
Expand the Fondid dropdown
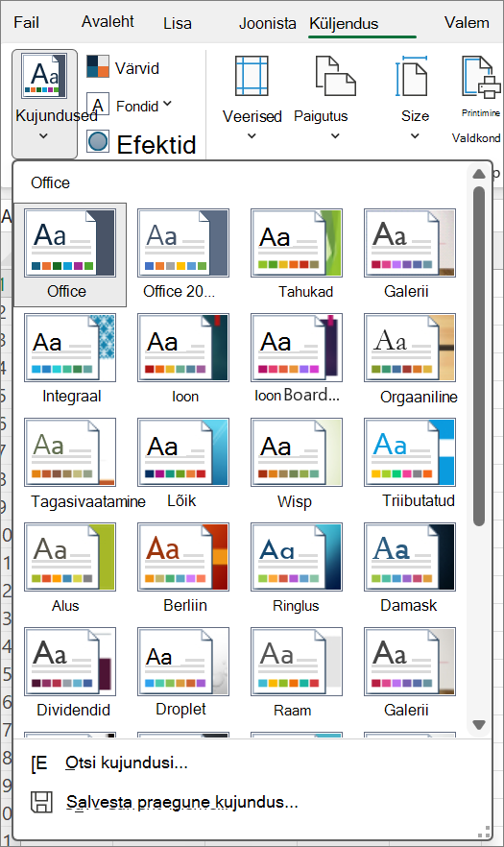tap(167, 103)
